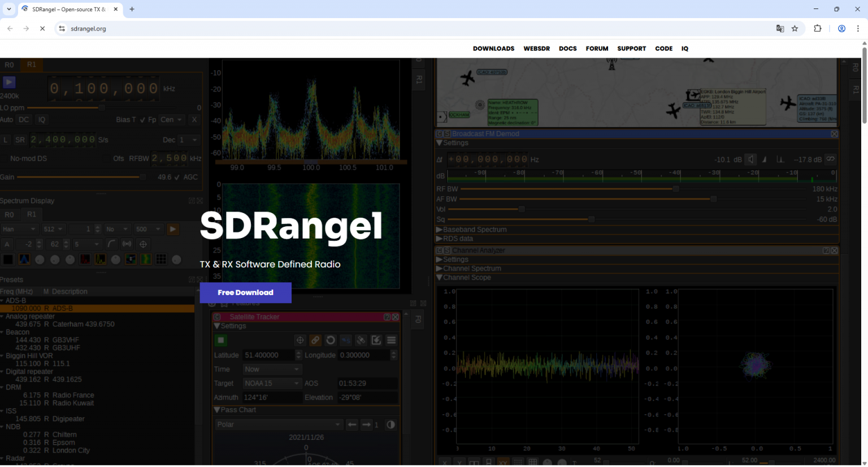Image resolution: width=868 pixels, height=467 pixels.
Task: Start the device acquisition with the play button
Action: (8, 82)
